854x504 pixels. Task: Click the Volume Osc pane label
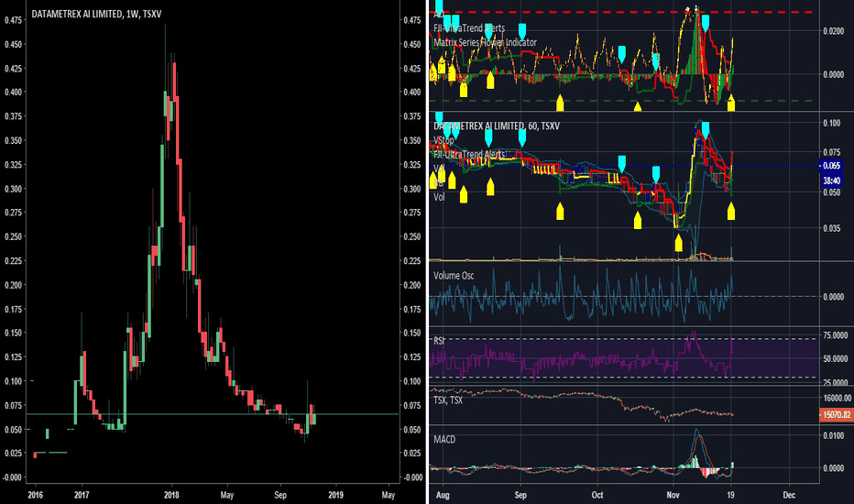[454, 276]
